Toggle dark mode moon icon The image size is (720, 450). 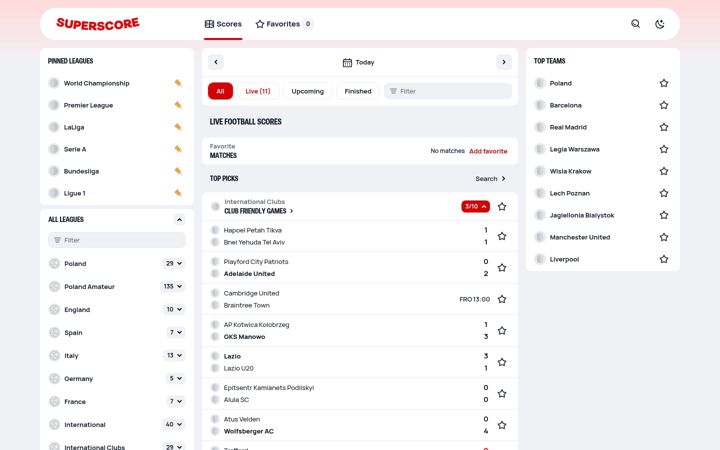coord(659,24)
